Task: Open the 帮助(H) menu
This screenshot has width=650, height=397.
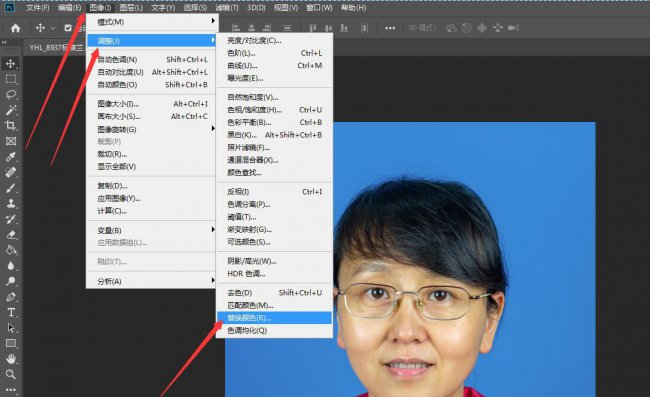Action: point(353,8)
